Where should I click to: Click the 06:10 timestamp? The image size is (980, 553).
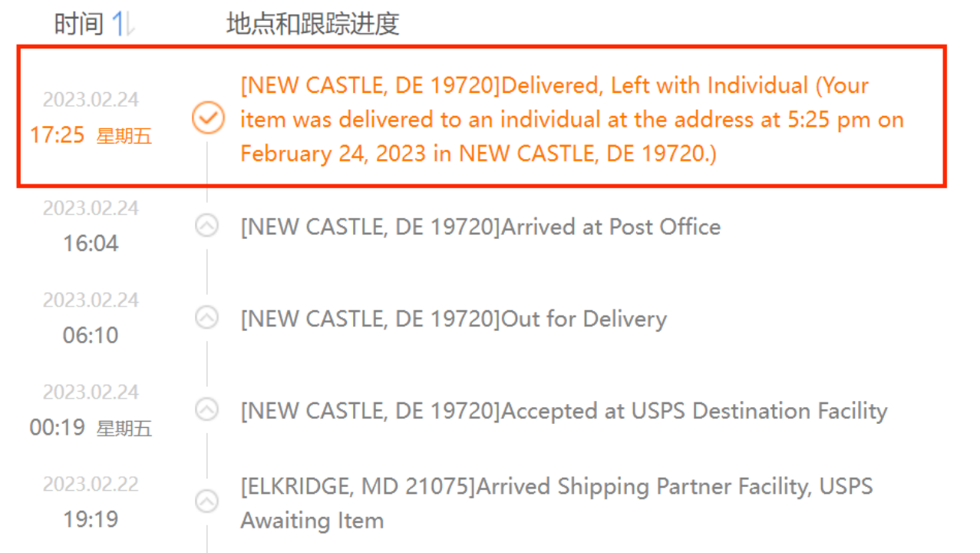point(91,336)
